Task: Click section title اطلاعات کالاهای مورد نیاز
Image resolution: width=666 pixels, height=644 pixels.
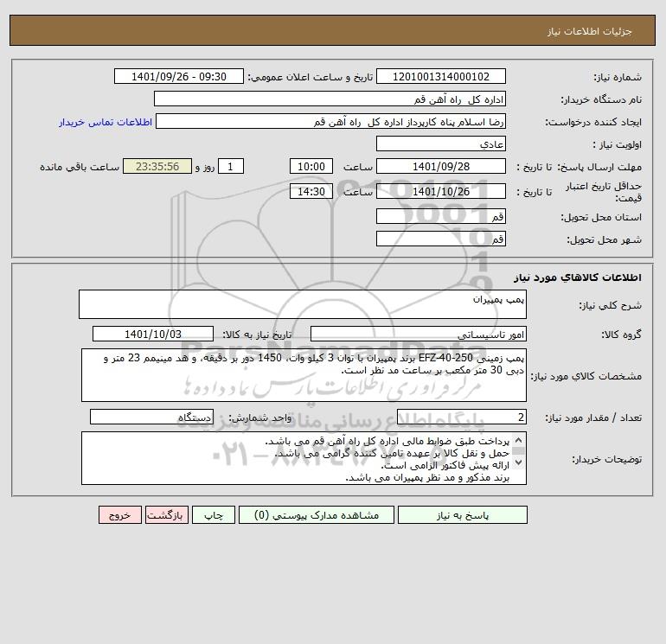Action: pos(578,277)
